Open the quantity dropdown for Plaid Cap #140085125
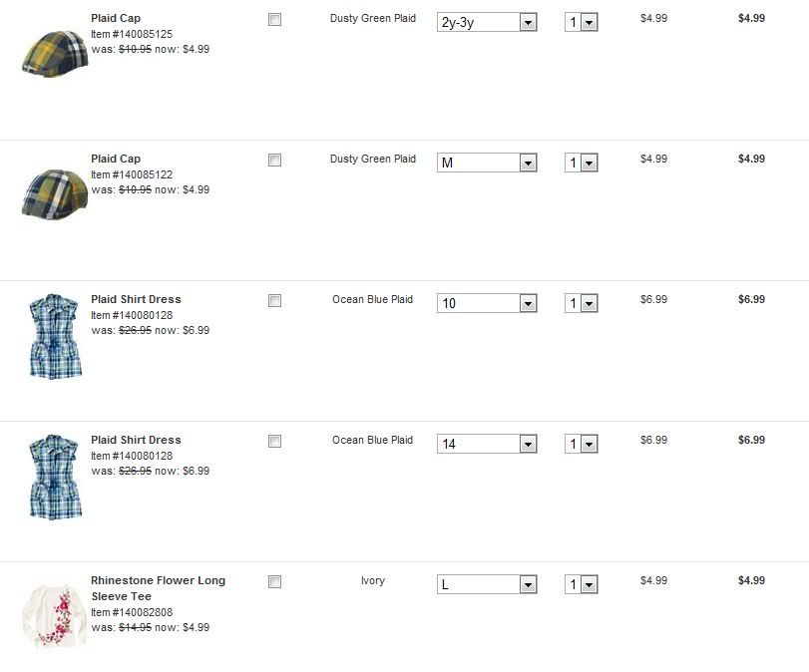Screen dimensions: 809x672 [581, 22]
